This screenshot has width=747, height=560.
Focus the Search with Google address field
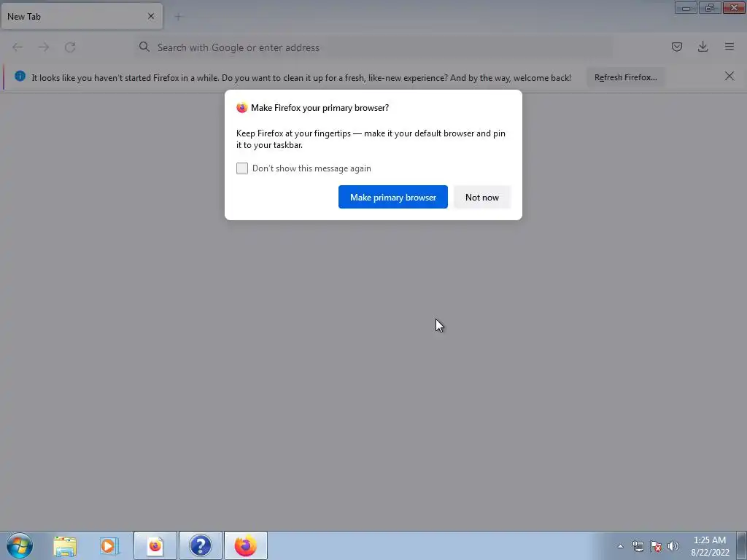coord(373,47)
